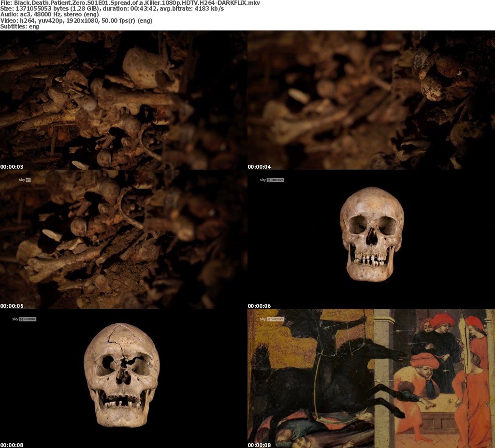Click the Audio ac3 stereo info line
Screen dimensions: 495x448
pos(49,14)
